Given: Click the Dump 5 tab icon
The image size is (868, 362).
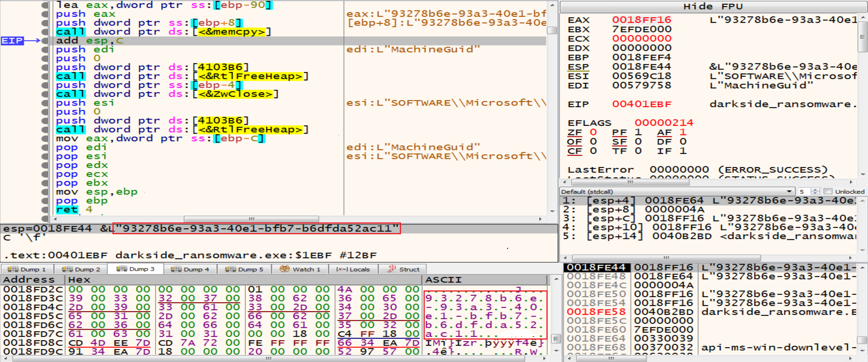Looking at the screenshot, I should [x=231, y=269].
